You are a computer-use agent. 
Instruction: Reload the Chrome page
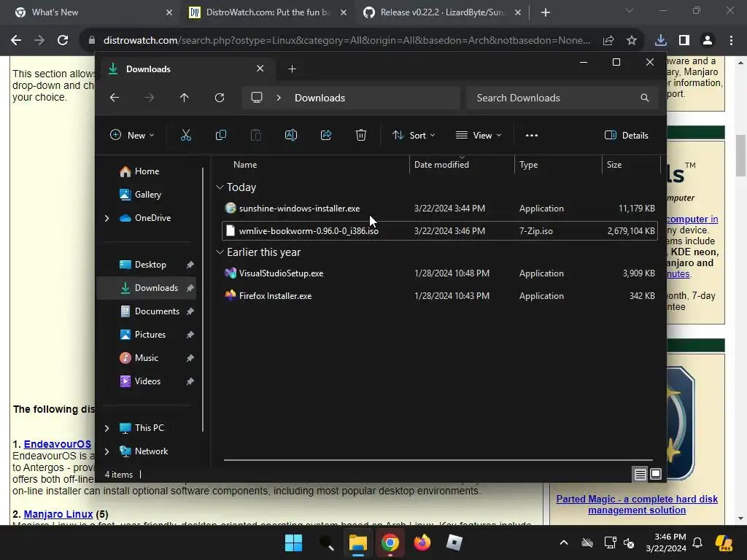point(63,41)
